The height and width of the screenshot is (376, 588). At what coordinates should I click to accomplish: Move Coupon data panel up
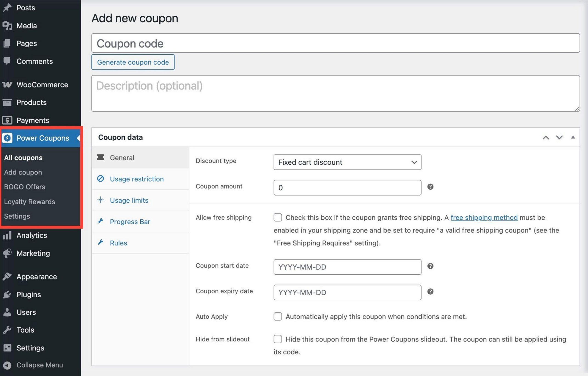coord(546,137)
